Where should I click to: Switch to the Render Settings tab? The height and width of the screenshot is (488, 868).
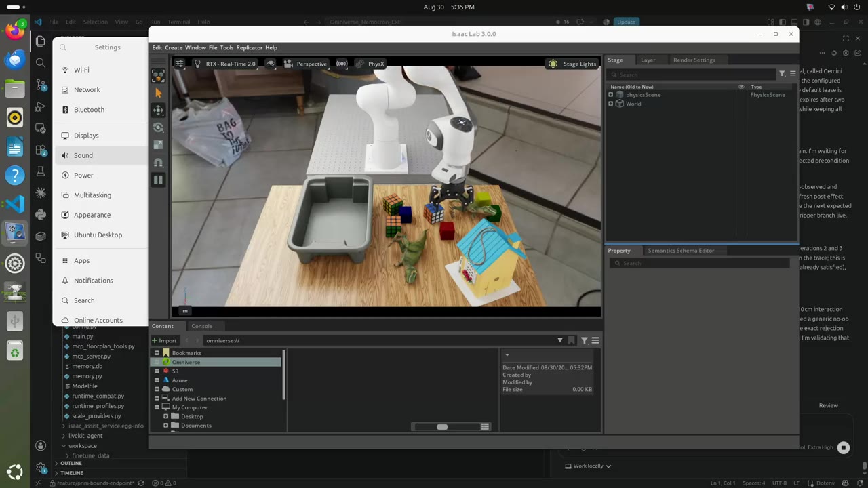click(x=694, y=60)
